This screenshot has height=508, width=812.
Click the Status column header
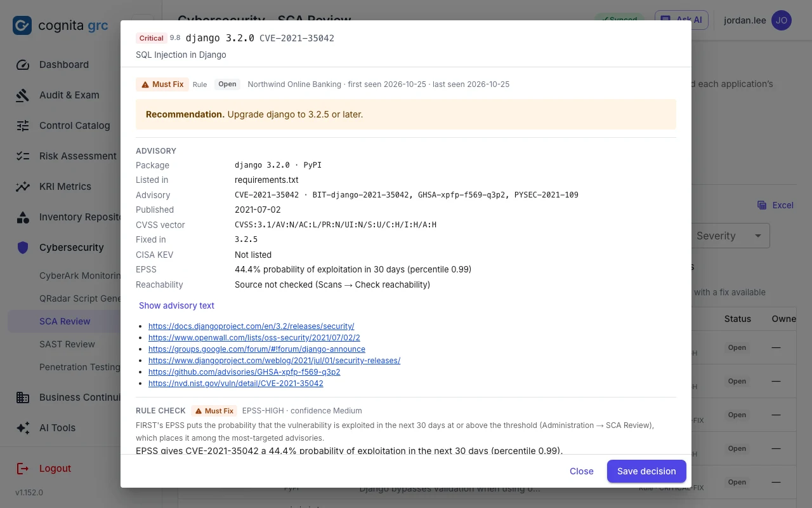tap(738, 319)
